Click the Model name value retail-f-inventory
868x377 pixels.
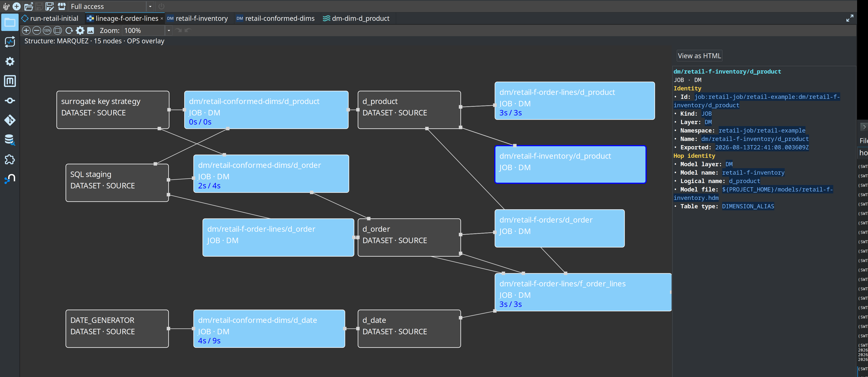(753, 173)
